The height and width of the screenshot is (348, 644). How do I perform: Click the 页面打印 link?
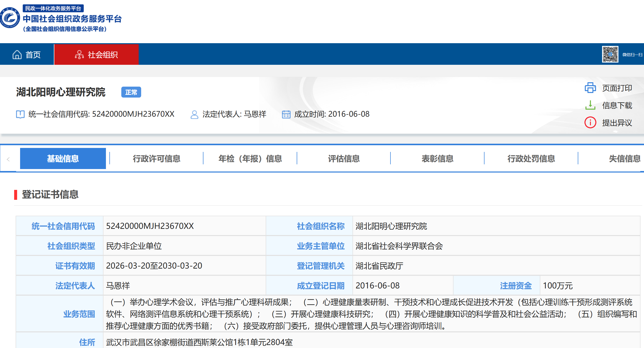point(617,88)
